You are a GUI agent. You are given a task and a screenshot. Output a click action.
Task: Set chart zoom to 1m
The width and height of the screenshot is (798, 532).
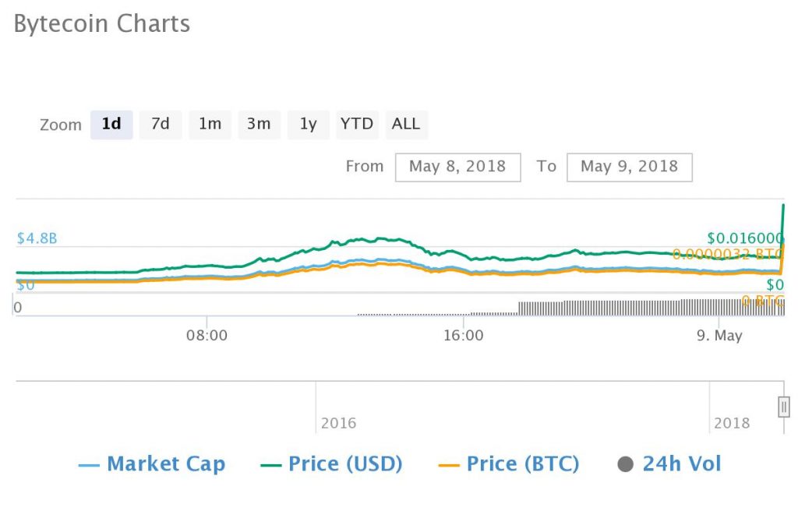[x=210, y=124]
